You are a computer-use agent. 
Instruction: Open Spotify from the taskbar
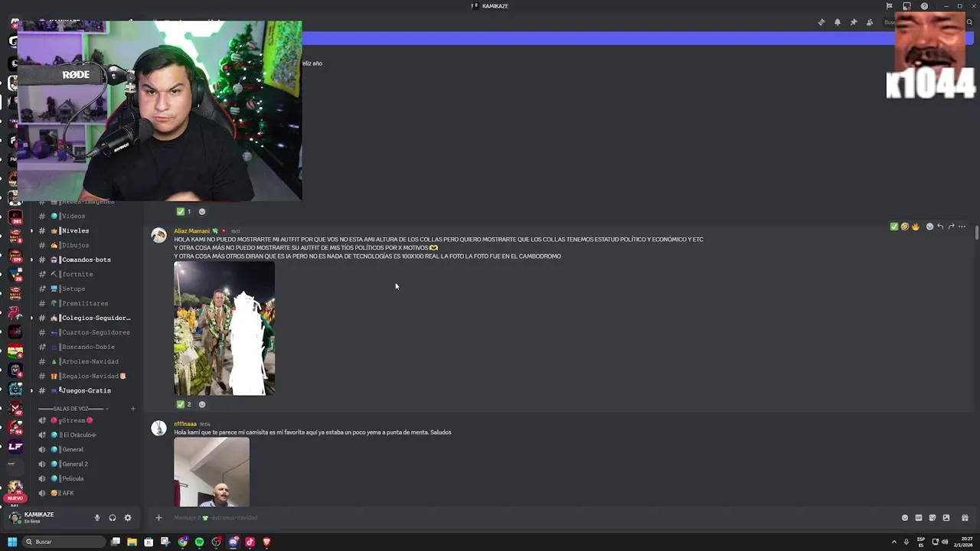(199, 542)
